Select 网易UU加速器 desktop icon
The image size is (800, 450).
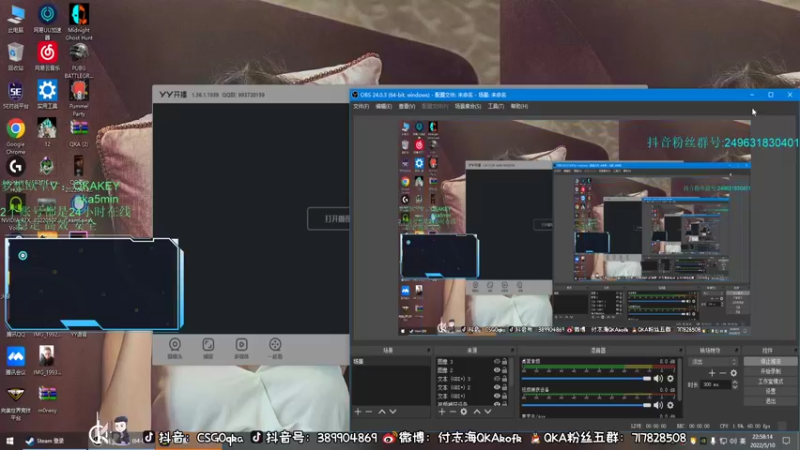pyautogui.click(x=47, y=22)
